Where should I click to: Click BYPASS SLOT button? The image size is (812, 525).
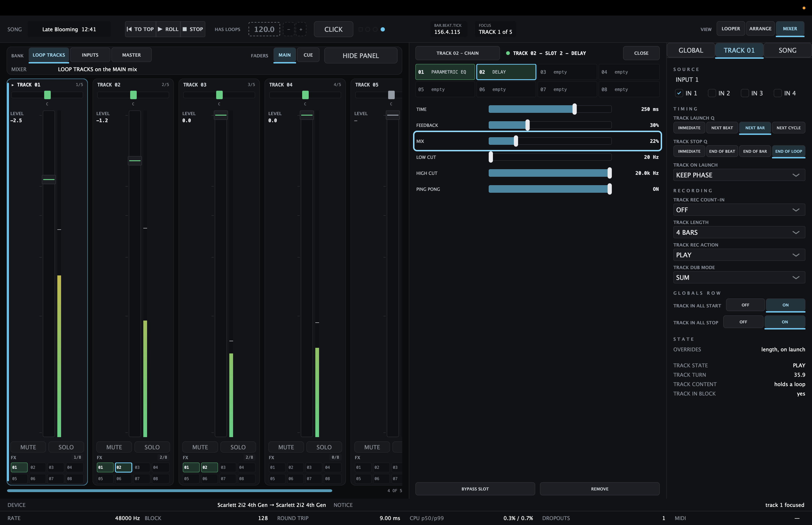(475, 489)
